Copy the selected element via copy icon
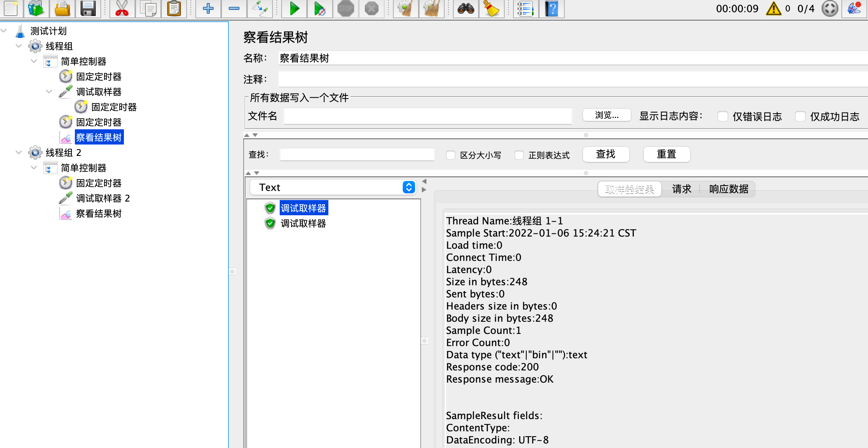 click(x=149, y=9)
